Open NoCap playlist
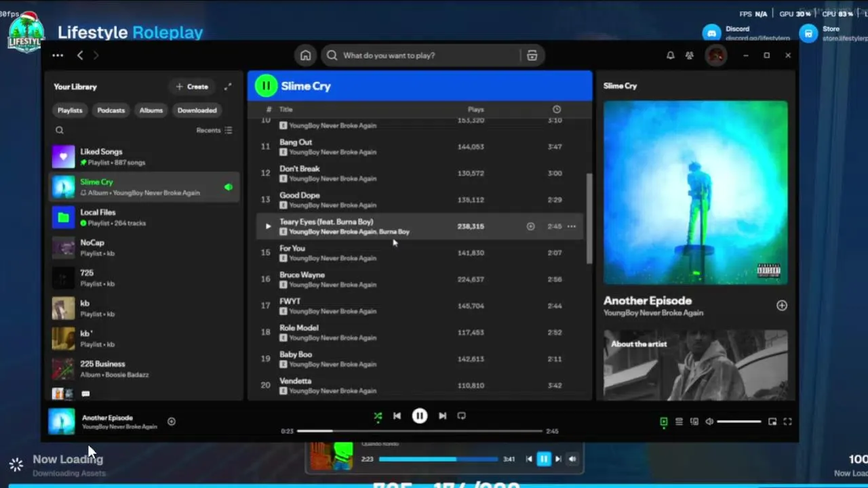Viewport: 868px width, 488px height. 144,247
